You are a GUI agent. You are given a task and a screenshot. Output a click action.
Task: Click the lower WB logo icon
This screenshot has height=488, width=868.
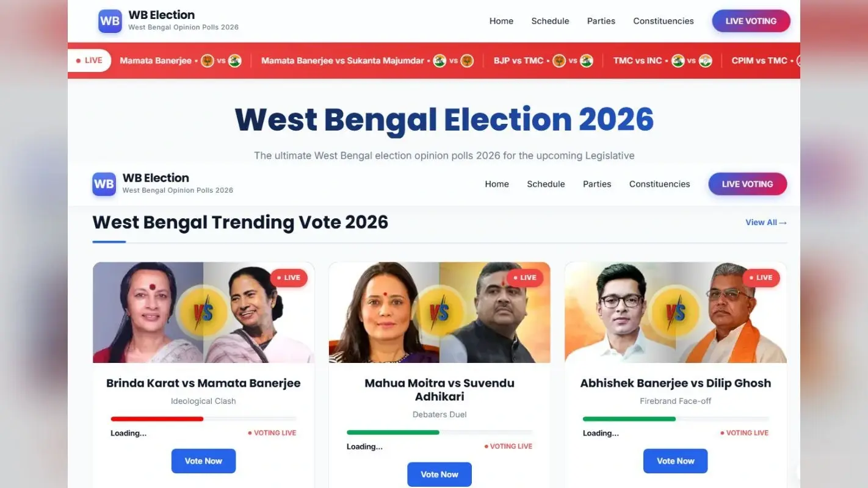point(104,184)
